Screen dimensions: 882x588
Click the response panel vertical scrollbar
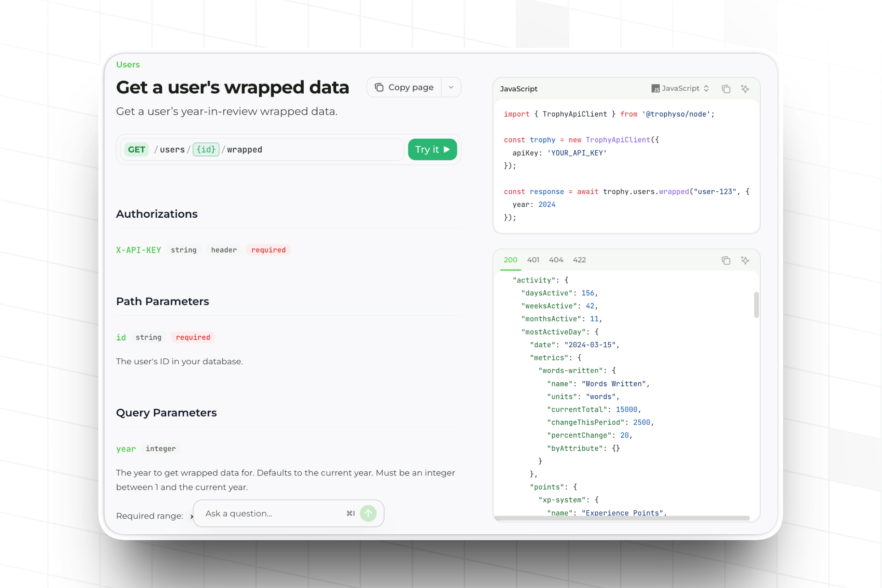(x=756, y=305)
